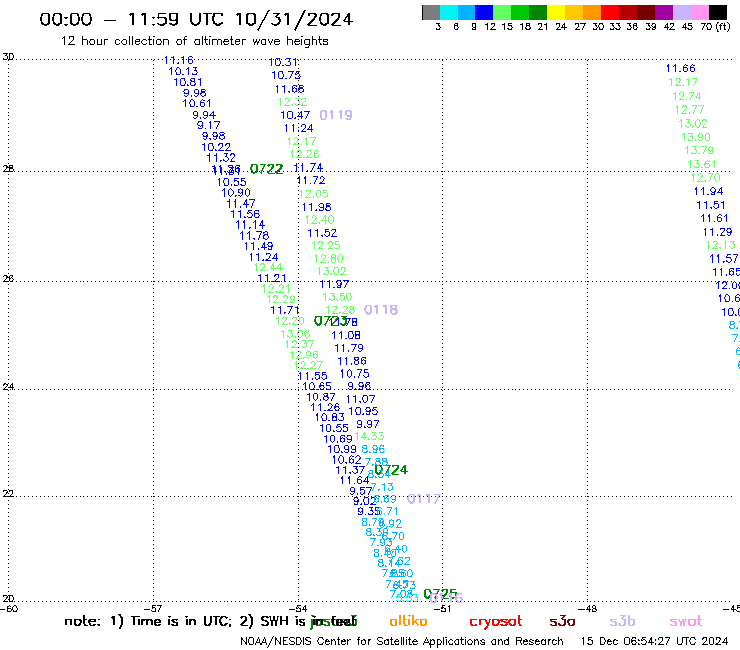Click the wave height value '12.96'
Viewport: 740px width, 650px height.
tap(304, 355)
